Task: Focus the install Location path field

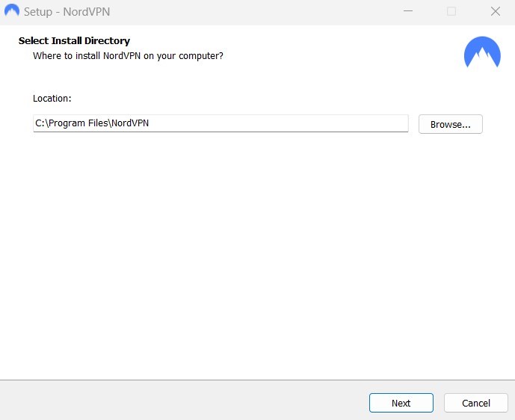Action: [221, 123]
